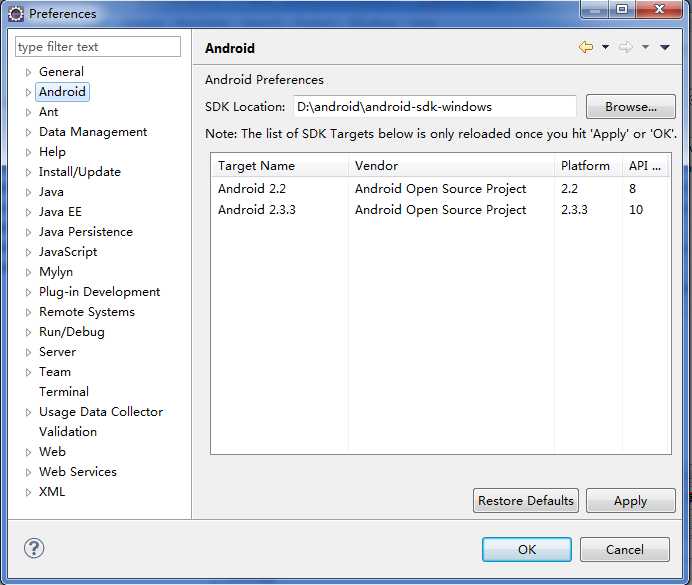The width and height of the screenshot is (692, 585).
Task: Select Java preferences category
Action: tap(51, 192)
